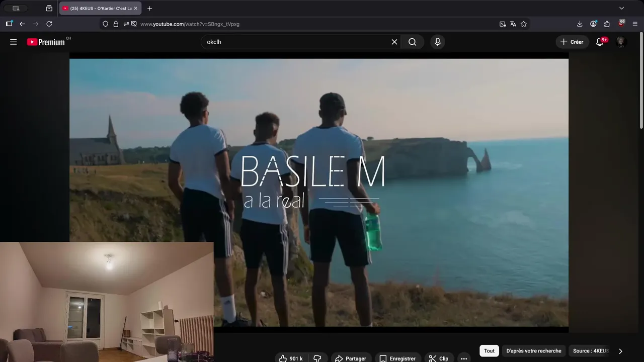Go back with the browser back arrow
The width and height of the screenshot is (644, 362).
22,24
